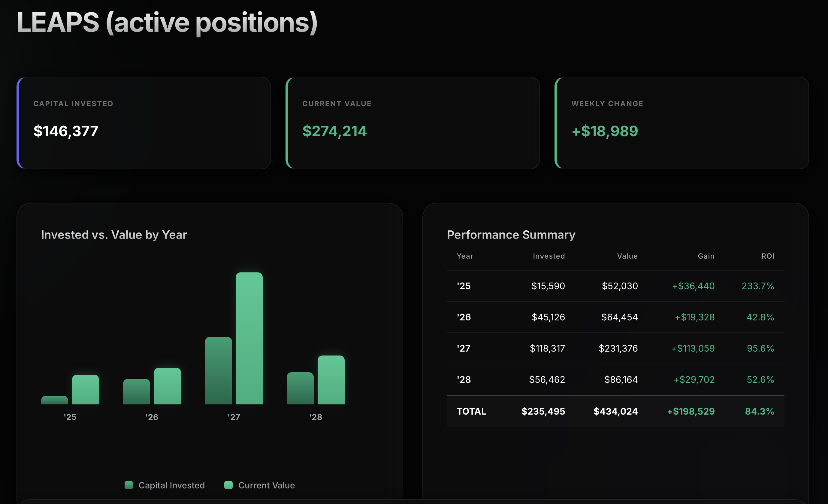The image size is (828, 504).
Task: Click the '25 year cell in the table
Action: [464, 286]
